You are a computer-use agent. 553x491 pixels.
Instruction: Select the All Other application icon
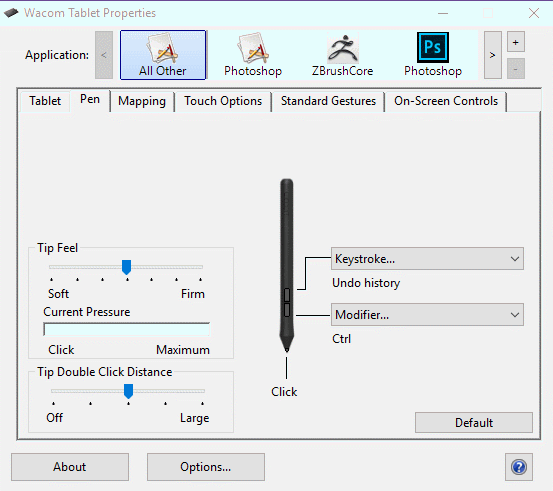click(x=163, y=55)
